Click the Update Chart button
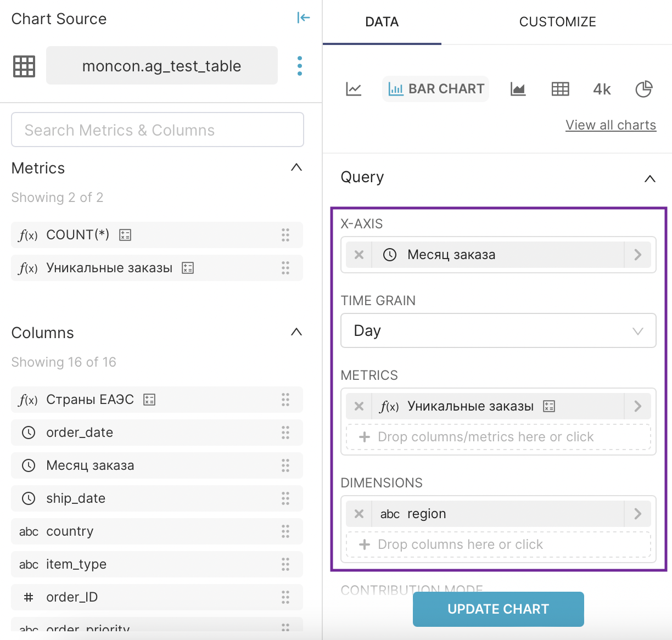The height and width of the screenshot is (640, 672). [498, 609]
